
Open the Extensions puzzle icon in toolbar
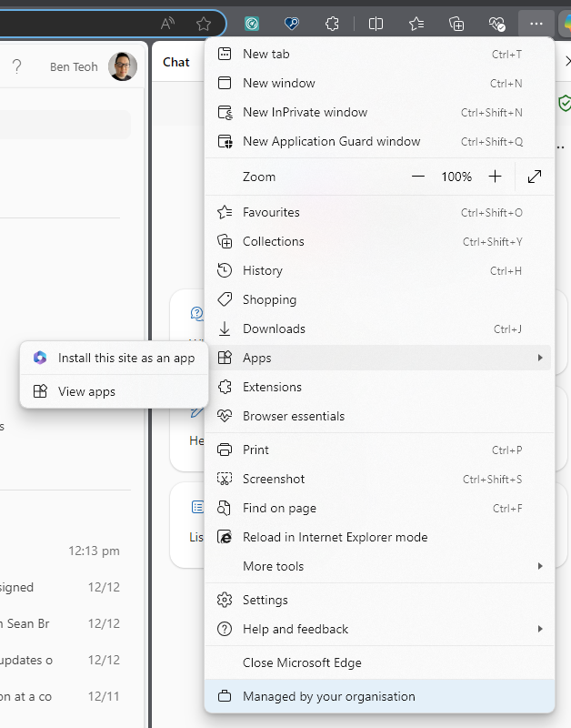(332, 24)
